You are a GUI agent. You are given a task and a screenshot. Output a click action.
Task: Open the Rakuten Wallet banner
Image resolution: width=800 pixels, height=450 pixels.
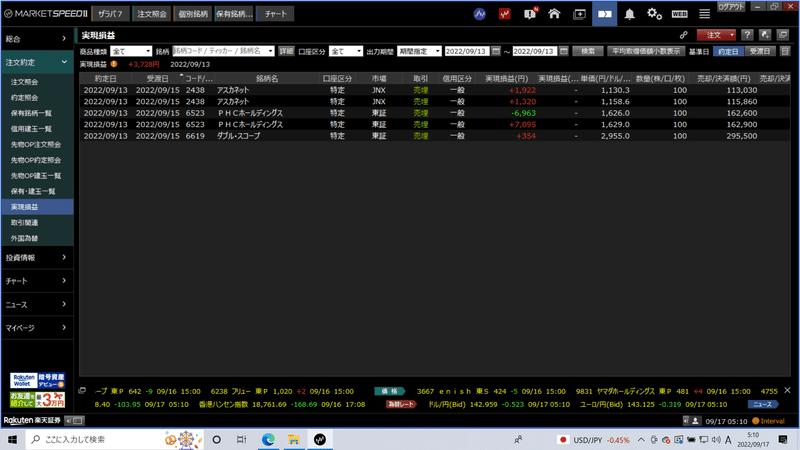pyautogui.click(x=37, y=381)
